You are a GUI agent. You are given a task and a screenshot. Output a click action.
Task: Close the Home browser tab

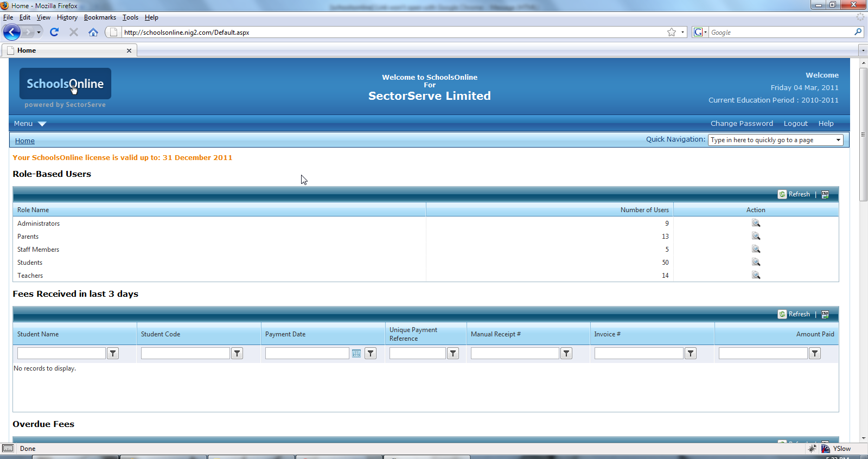[x=129, y=50]
